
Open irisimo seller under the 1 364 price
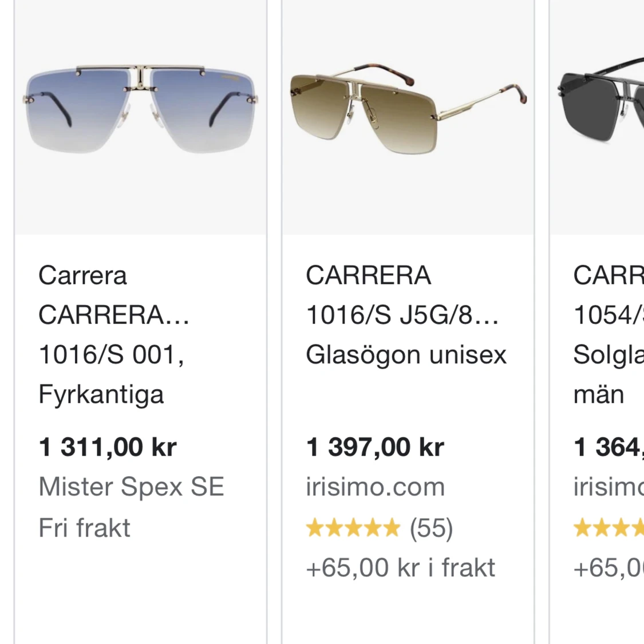608,487
